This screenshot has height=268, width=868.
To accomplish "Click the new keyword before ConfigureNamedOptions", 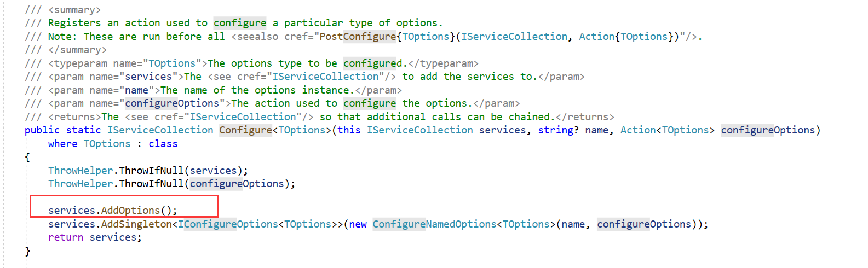I will (358, 224).
